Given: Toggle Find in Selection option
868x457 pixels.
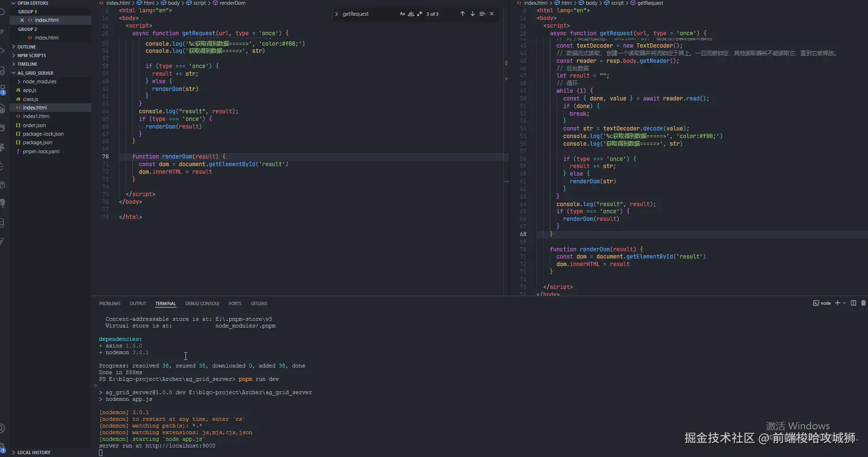Looking at the screenshot, I should 482,14.
